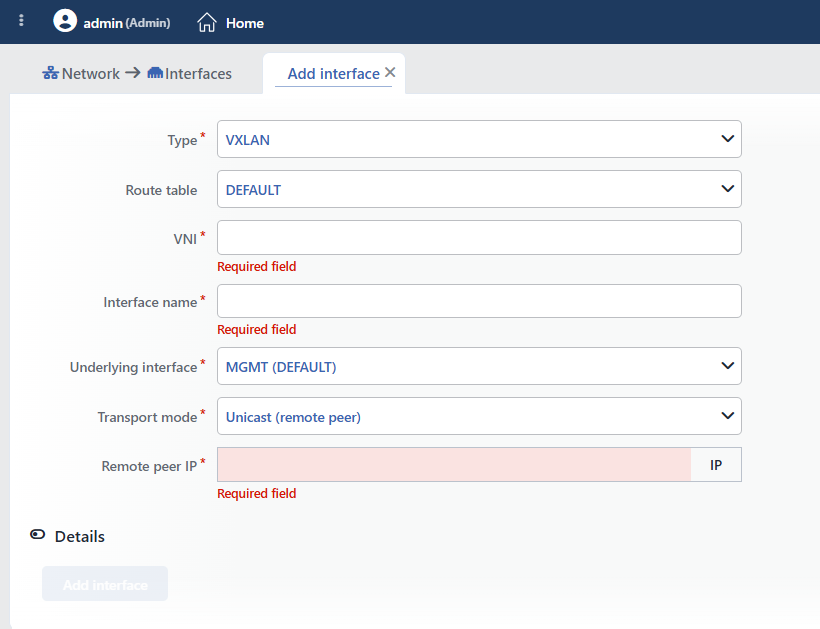Go to the Interfaces breadcrumb
This screenshot has width=820, height=629.
[x=198, y=74]
